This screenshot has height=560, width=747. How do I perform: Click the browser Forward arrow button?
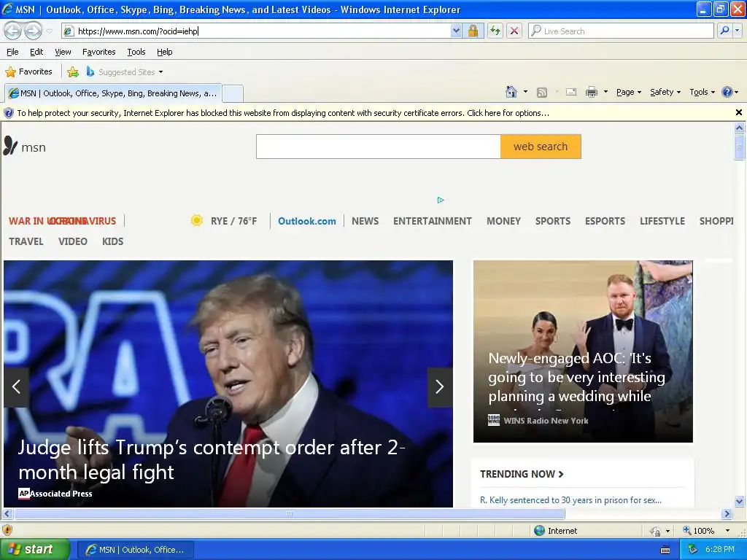33,31
